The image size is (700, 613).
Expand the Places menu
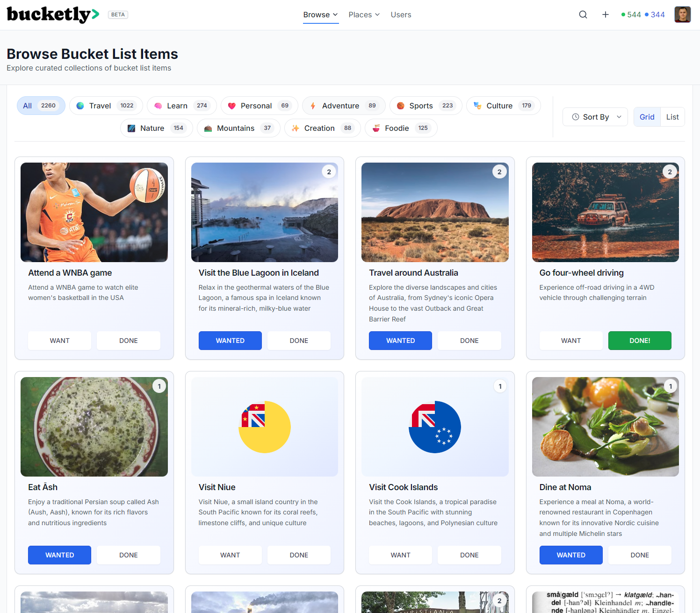(364, 14)
